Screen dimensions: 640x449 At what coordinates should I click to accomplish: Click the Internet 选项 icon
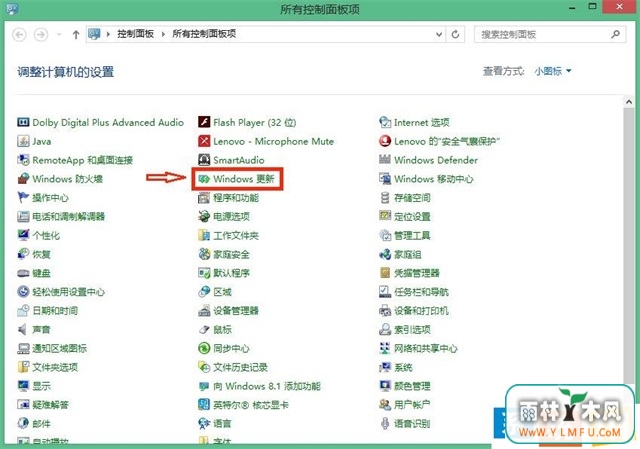tap(385, 122)
